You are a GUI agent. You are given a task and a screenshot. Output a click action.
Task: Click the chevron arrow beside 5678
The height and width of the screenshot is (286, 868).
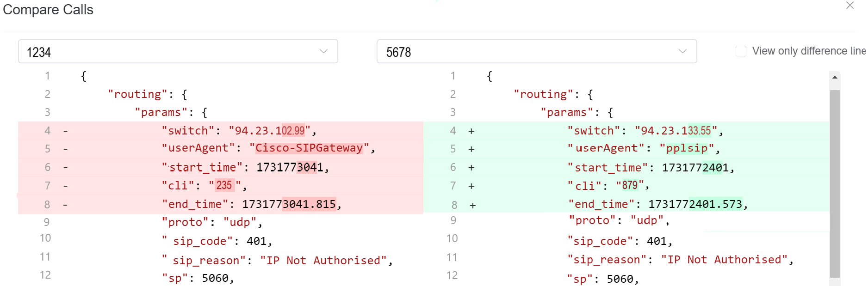point(682,51)
